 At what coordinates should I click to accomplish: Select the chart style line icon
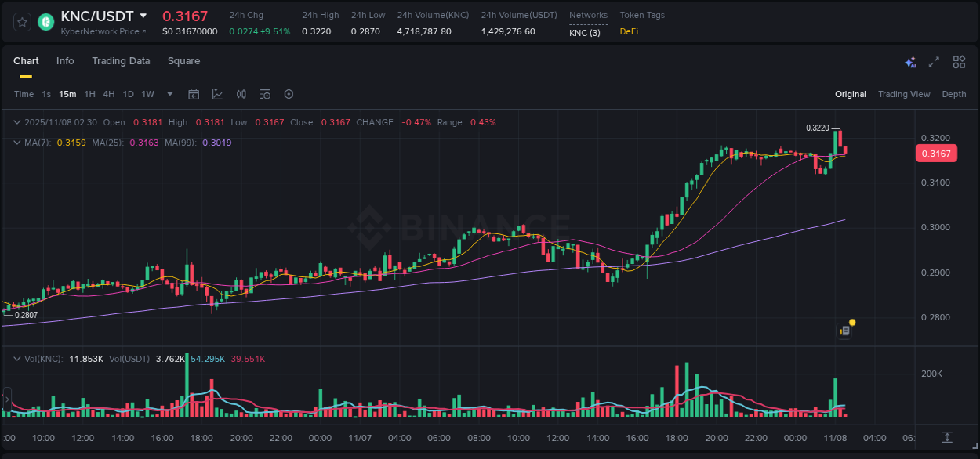tap(217, 93)
